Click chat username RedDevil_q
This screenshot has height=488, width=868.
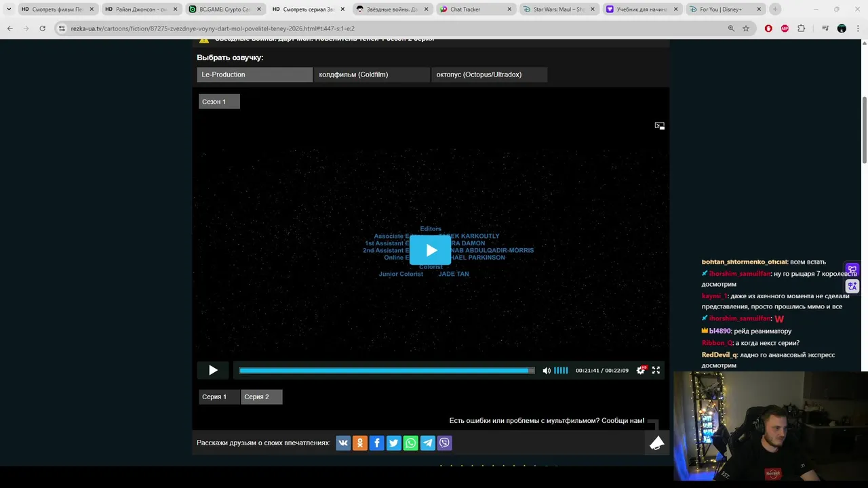(x=719, y=355)
